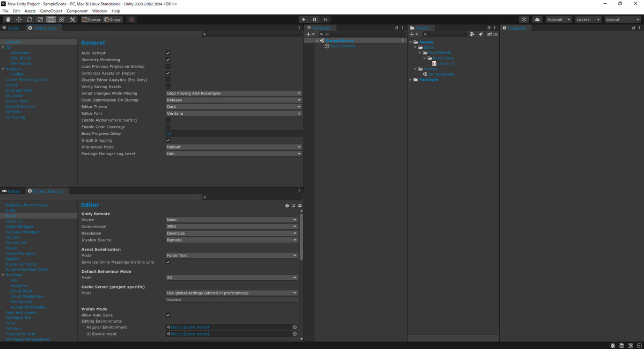Open the Account dropdown

click(559, 19)
